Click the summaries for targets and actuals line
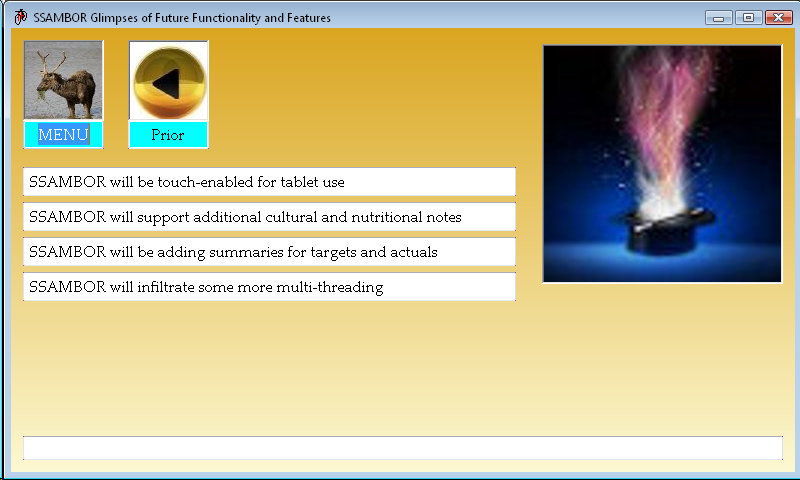This screenshot has width=800, height=480. click(269, 252)
